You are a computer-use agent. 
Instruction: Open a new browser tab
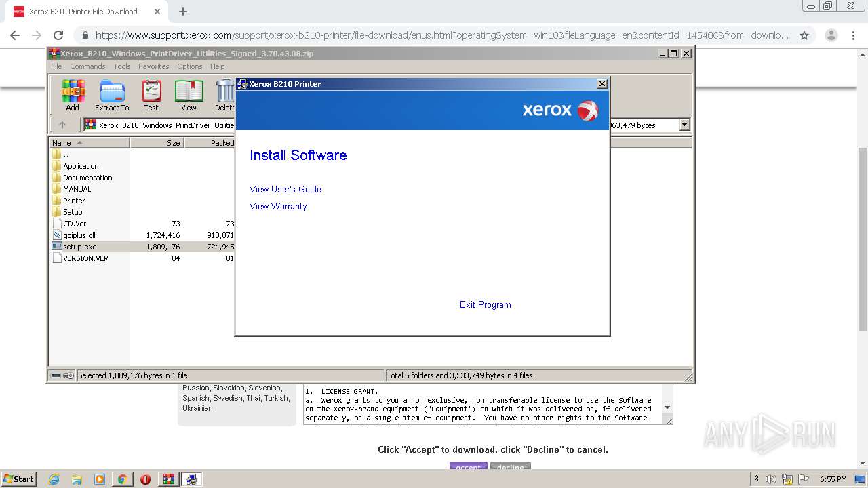[182, 12]
